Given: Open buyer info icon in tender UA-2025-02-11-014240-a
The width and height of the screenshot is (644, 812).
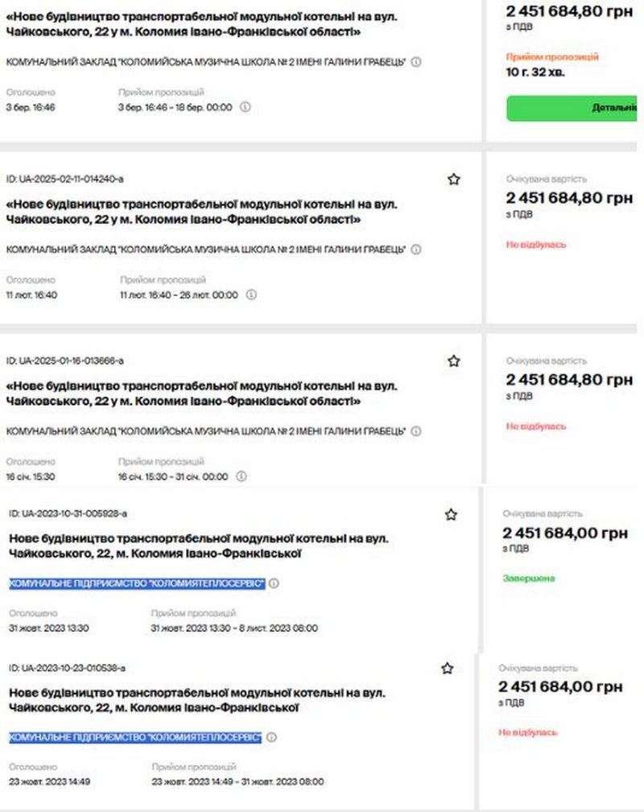Looking at the screenshot, I should tap(416, 249).
